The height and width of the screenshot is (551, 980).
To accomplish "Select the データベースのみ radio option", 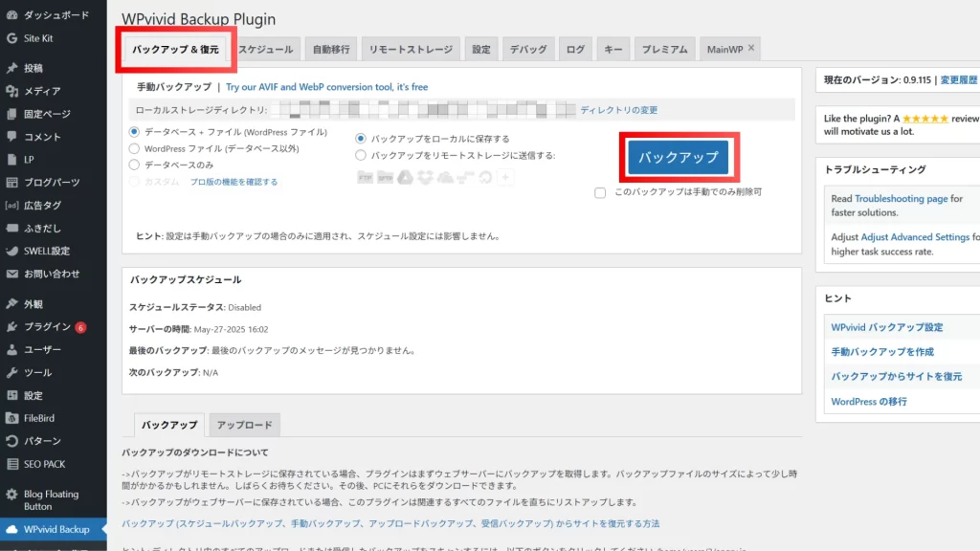I will [135, 165].
